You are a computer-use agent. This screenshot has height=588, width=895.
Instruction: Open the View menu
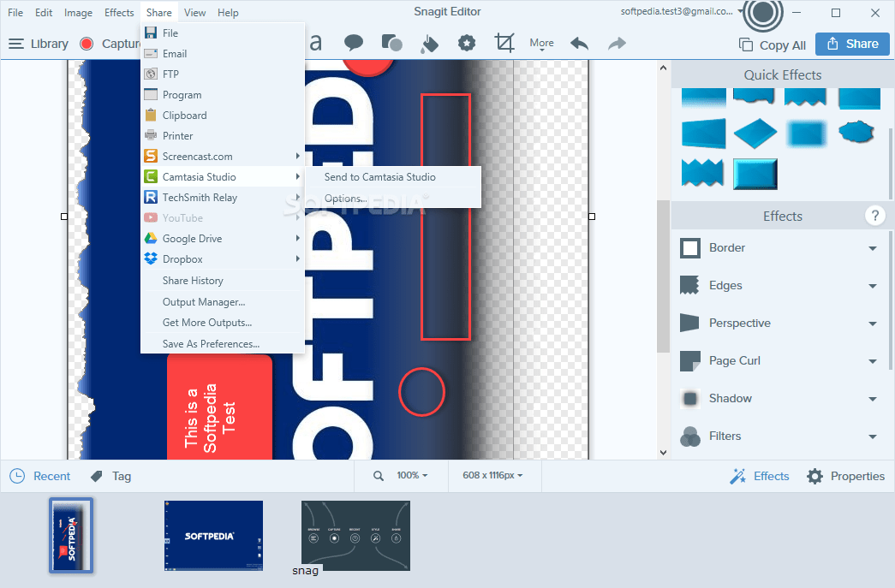coord(194,13)
